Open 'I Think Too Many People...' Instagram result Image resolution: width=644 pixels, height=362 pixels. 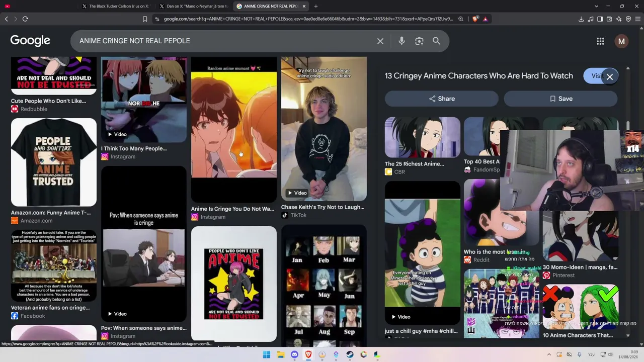[x=134, y=148]
